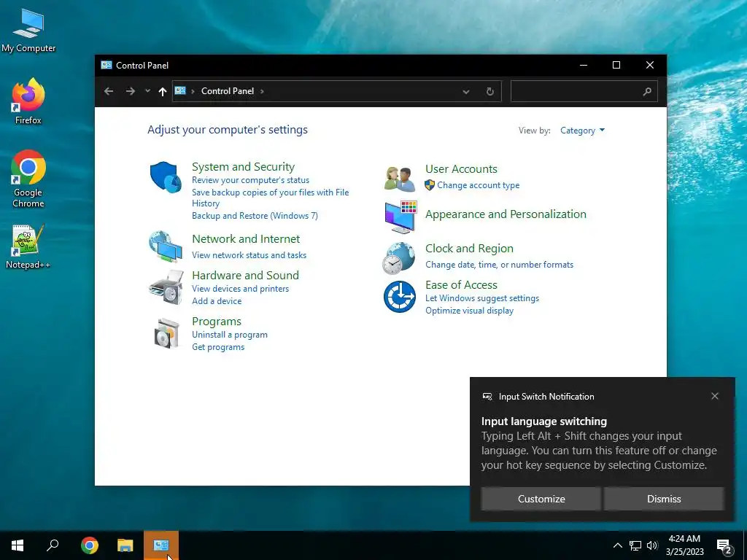The image size is (747, 560).
Task: Open the Hardware and Sound printer icon
Action: [166, 287]
